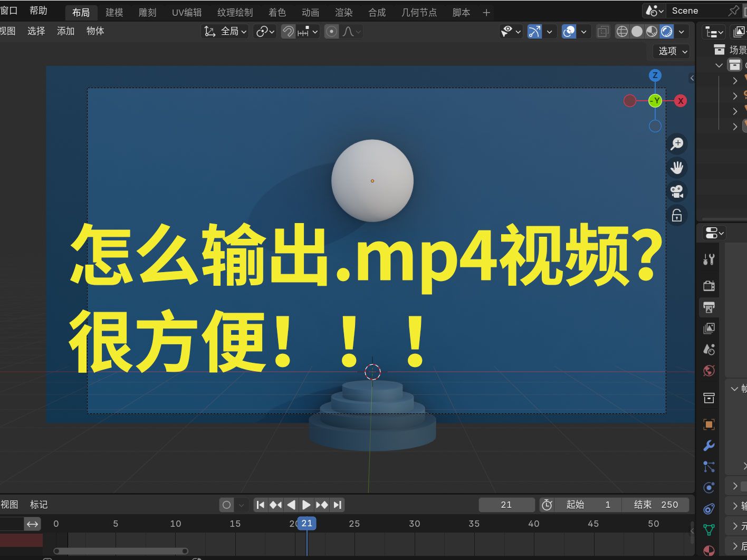Image resolution: width=747 pixels, height=560 pixels.
Task: Open the World properties globe icon
Action: (708, 371)
